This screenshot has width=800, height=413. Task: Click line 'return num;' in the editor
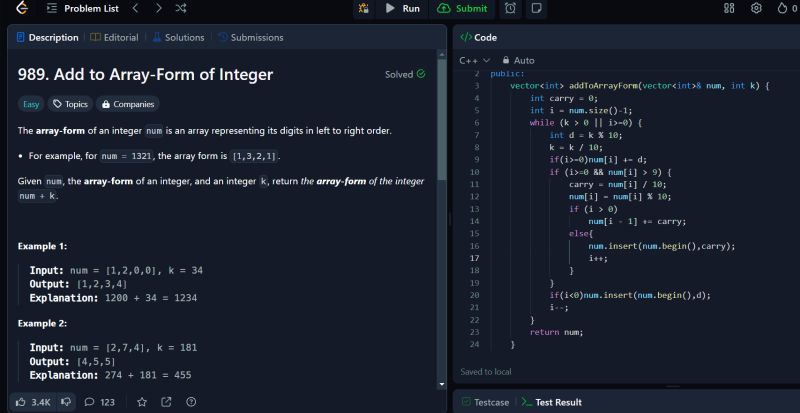click(x=556, y=332)
